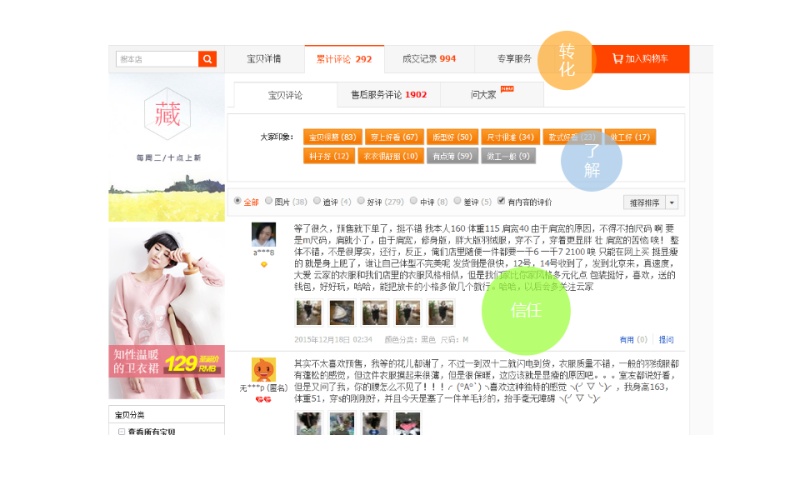Screen dimensions: 800x500
Task: Click the orange search magnifier icon
Action: point(207,59)
